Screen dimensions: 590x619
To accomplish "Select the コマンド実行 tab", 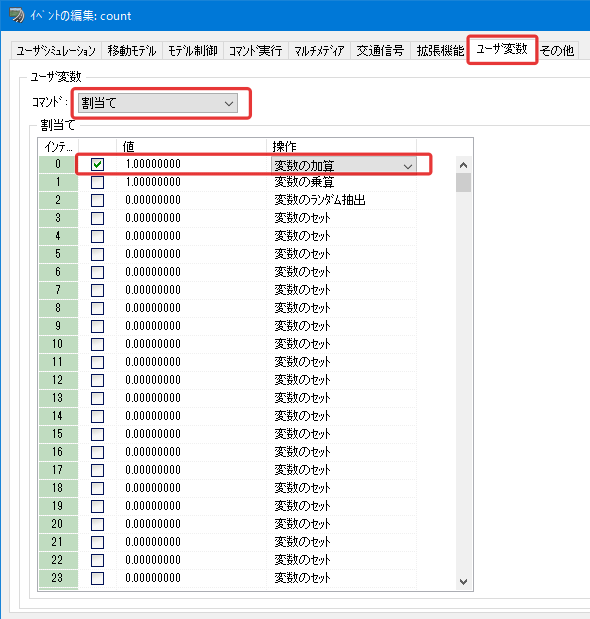I will (x=256, y=51).
